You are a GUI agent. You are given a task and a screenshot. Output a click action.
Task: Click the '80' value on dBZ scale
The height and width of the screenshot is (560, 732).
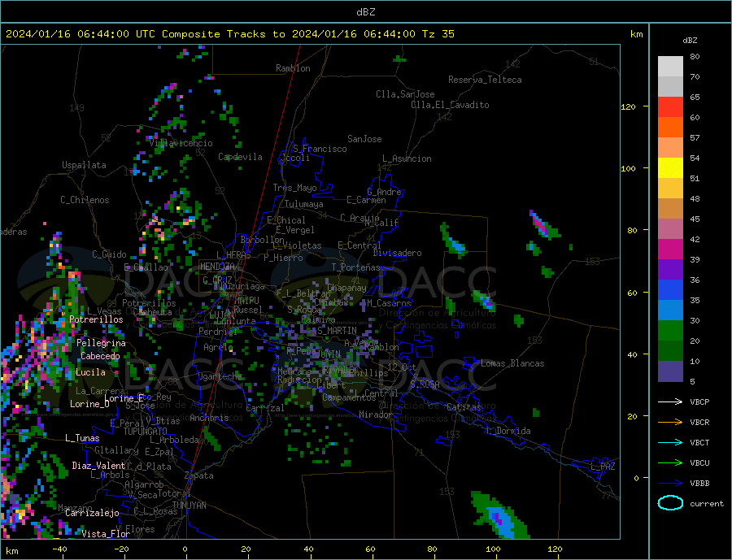point(695,56)
